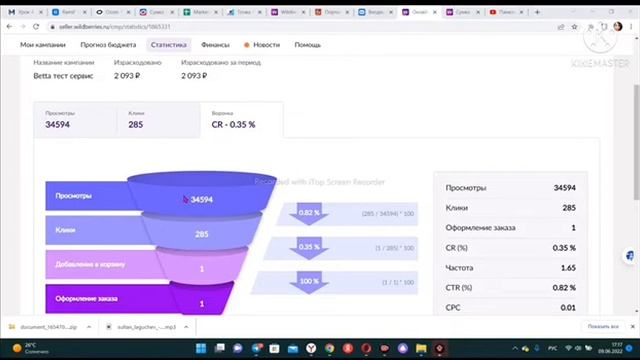Go back with the browser back arrow
The image size is (640, 360).
pos(9,27)
